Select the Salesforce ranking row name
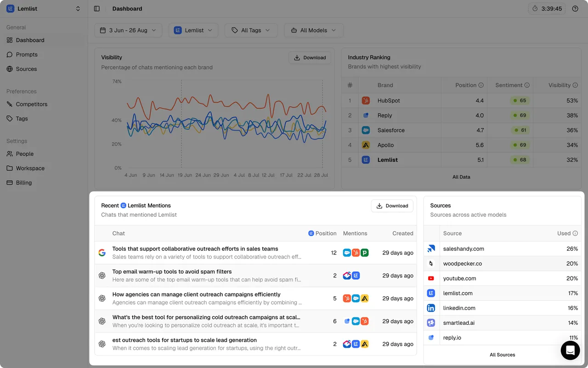 pyautogui.click(x=391, y=130)
